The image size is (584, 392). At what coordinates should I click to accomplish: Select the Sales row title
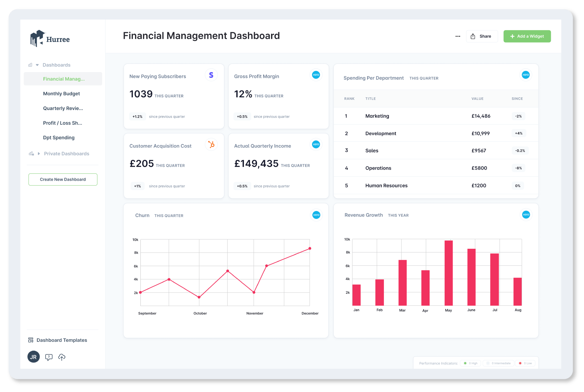point(372,151)
